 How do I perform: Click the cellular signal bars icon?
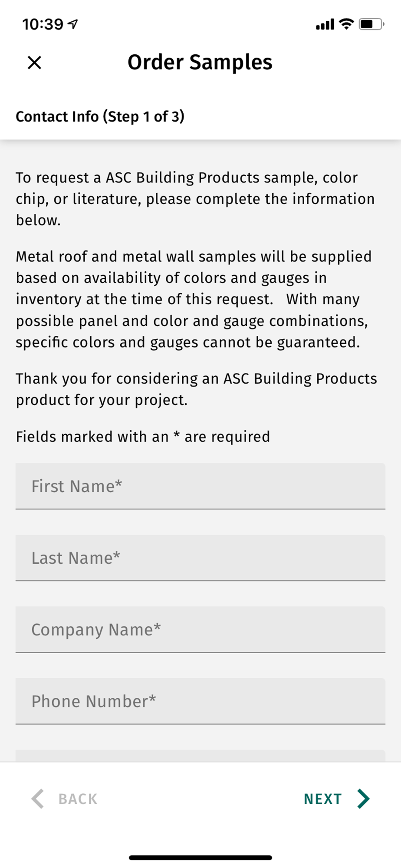[x=325, y=24]
